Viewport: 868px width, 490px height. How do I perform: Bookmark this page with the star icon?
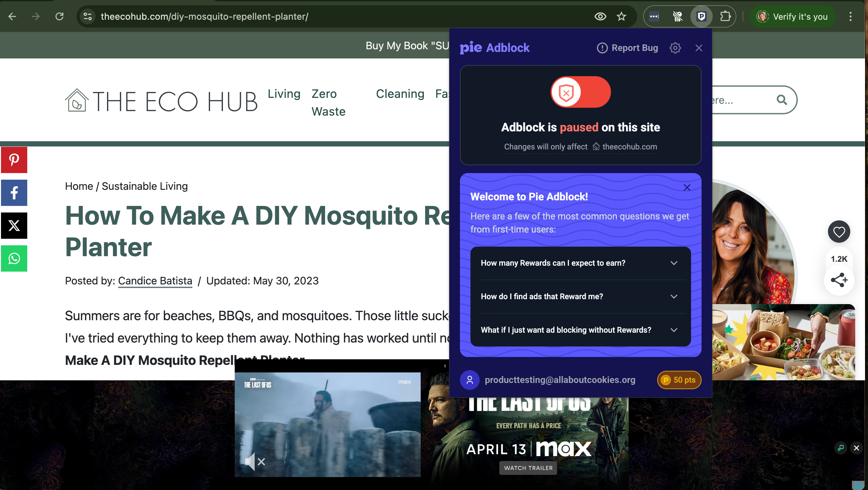click(621, 16)
